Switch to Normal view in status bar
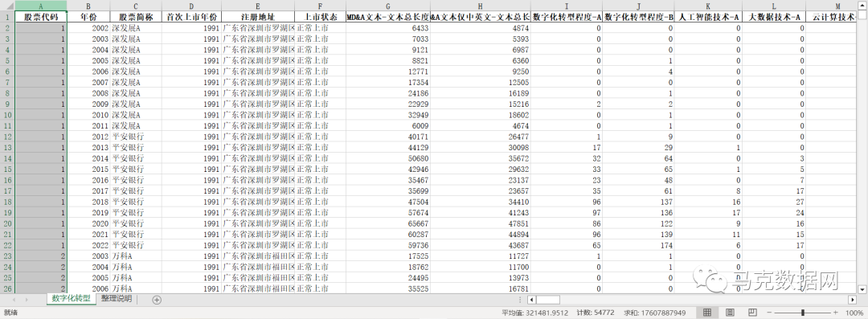Image resolution: width=868 pixels, height=319 pixels. coord(707,313)
